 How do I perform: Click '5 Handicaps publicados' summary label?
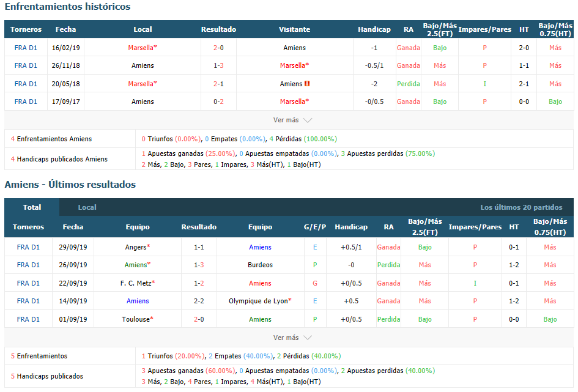(47, 375)
